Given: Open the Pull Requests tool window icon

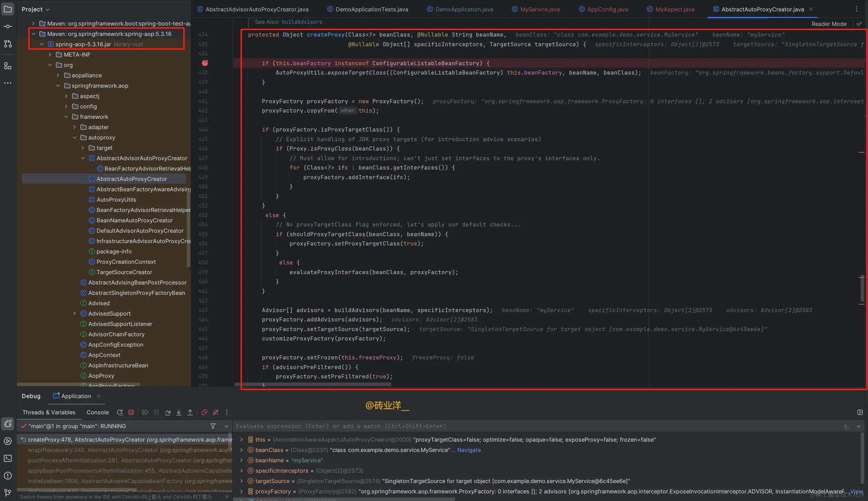Looking at the screenshot, I should (8, 44).
